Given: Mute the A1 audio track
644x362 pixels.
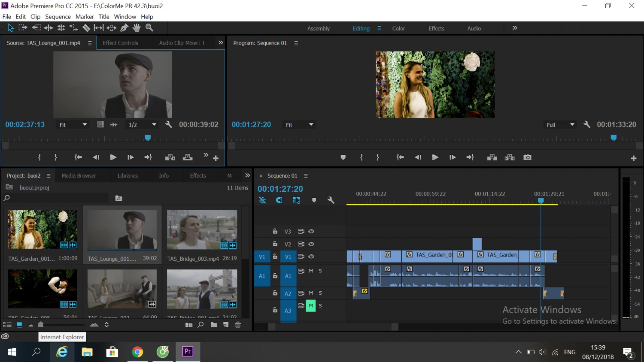Looking at the screenshot, I should (x=311, y=271).
